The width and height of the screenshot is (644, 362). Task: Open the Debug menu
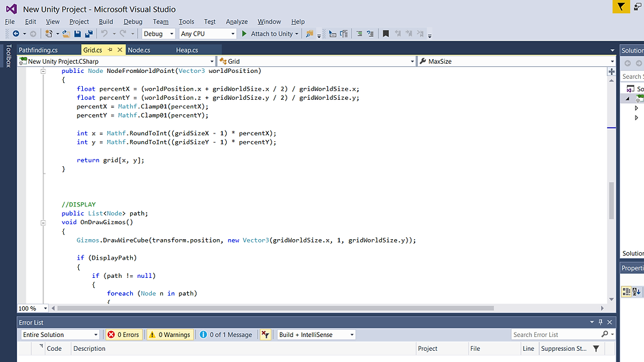133,21
